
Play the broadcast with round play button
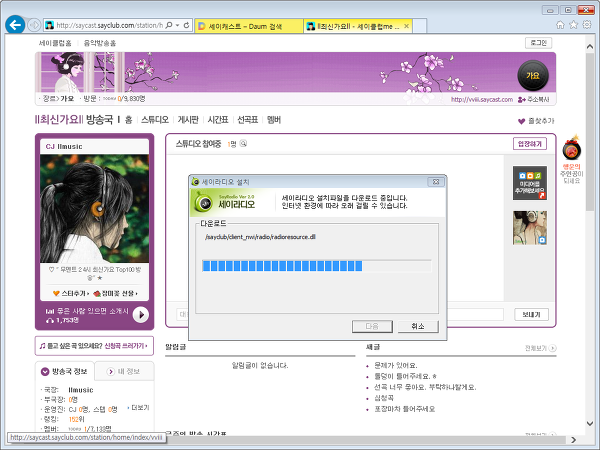pos(141,315)
